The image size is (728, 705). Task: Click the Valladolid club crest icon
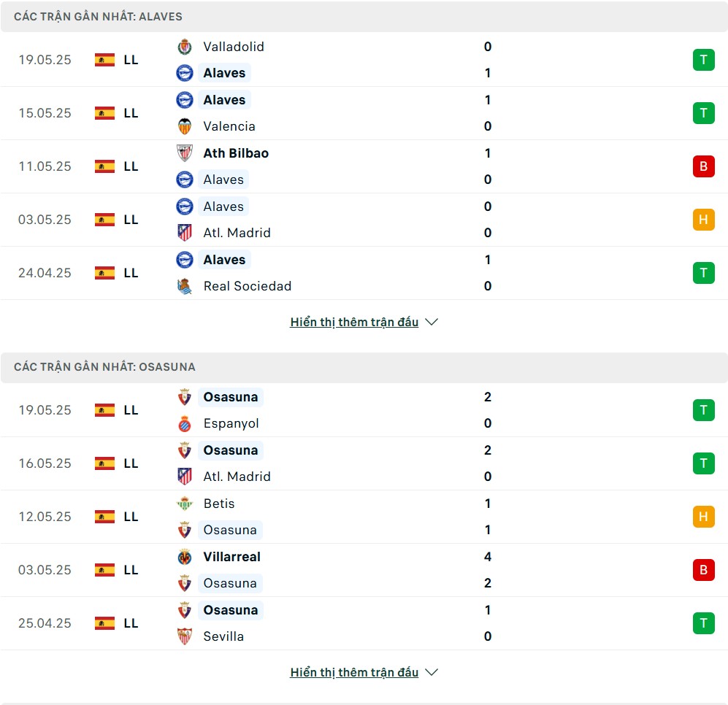point(185,47)
